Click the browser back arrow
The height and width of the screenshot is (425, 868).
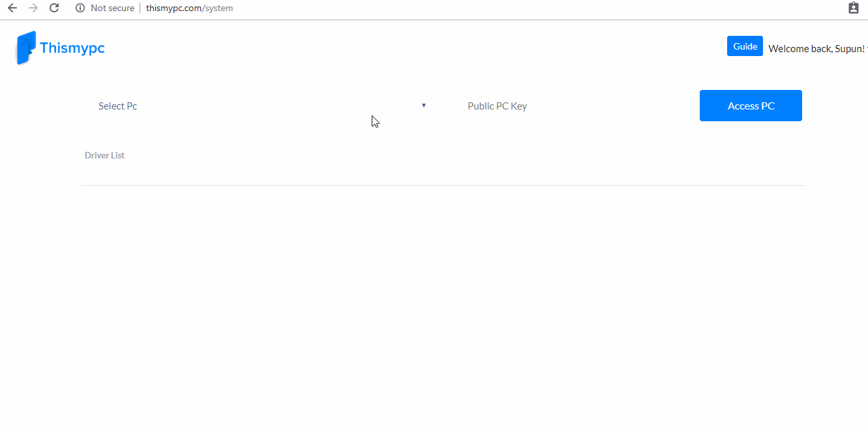[12, 8]
